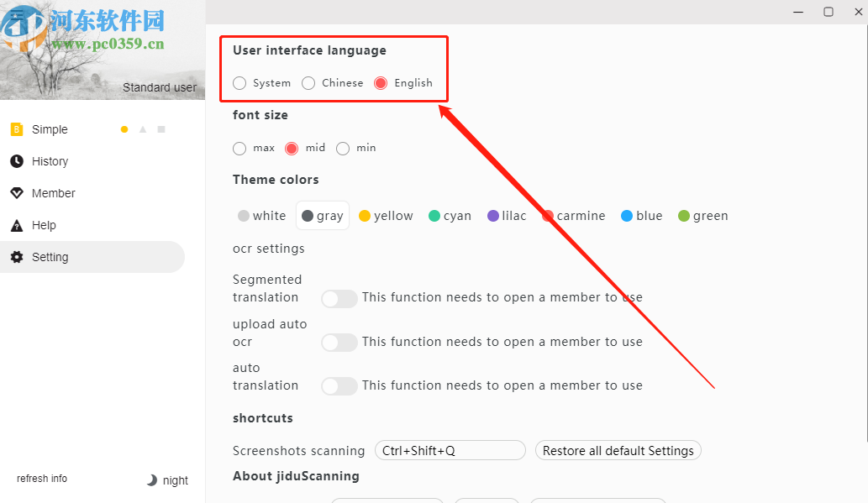Select the Chinese interface language option

(x=309, y=83)
